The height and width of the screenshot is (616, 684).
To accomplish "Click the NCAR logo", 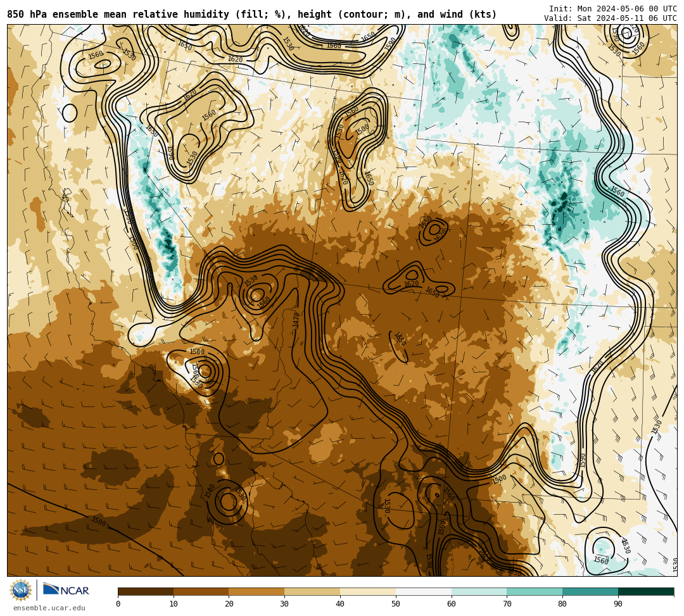I will [66, 590].
